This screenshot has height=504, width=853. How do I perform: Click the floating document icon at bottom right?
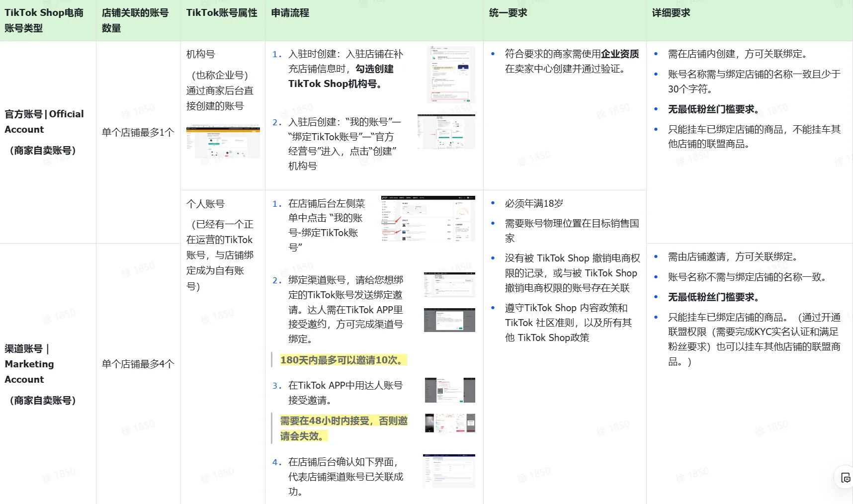pos(846,478)
